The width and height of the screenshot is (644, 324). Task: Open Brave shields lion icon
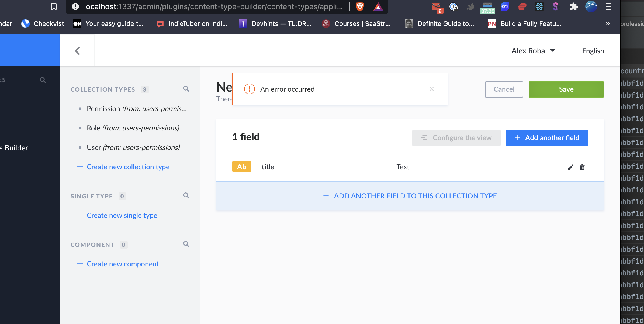pos(360,6)
